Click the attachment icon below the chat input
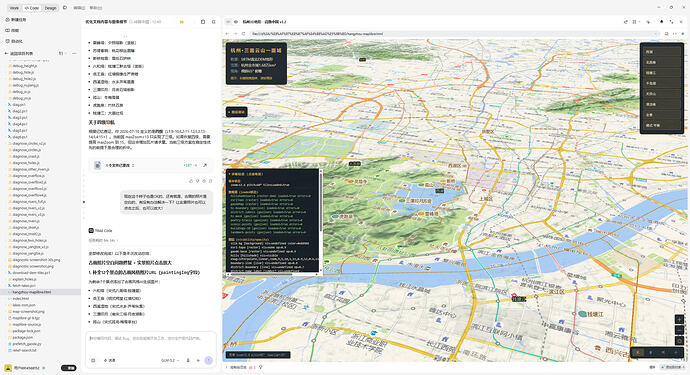 [93, 360]
